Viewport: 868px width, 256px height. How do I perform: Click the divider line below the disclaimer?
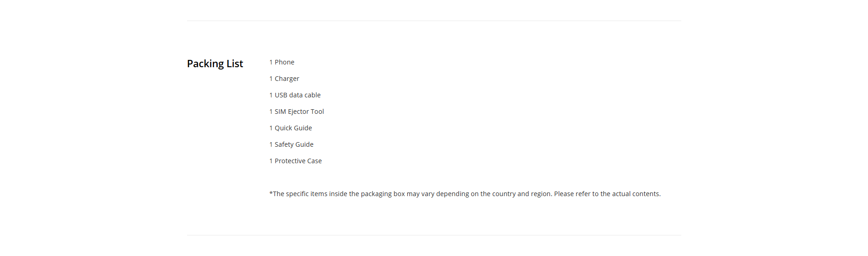[434, 235]
